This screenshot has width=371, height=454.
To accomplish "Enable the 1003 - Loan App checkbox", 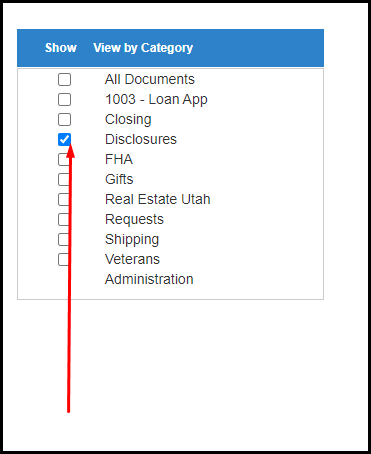I will click(x=64, y=99).
